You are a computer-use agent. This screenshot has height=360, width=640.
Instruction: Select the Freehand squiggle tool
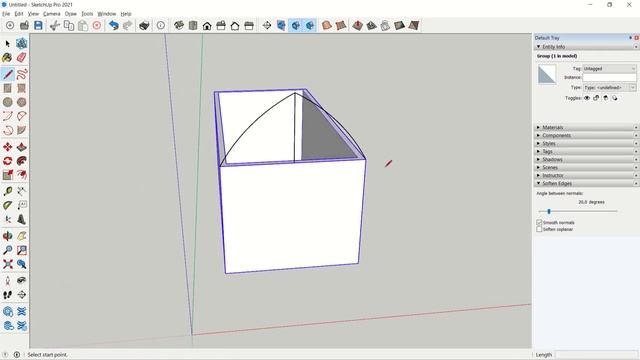coord(22,74)
